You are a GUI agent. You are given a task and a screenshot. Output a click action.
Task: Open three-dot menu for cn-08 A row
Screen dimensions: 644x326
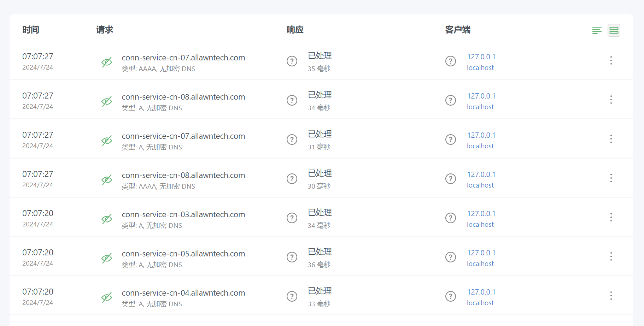(611, 100)
